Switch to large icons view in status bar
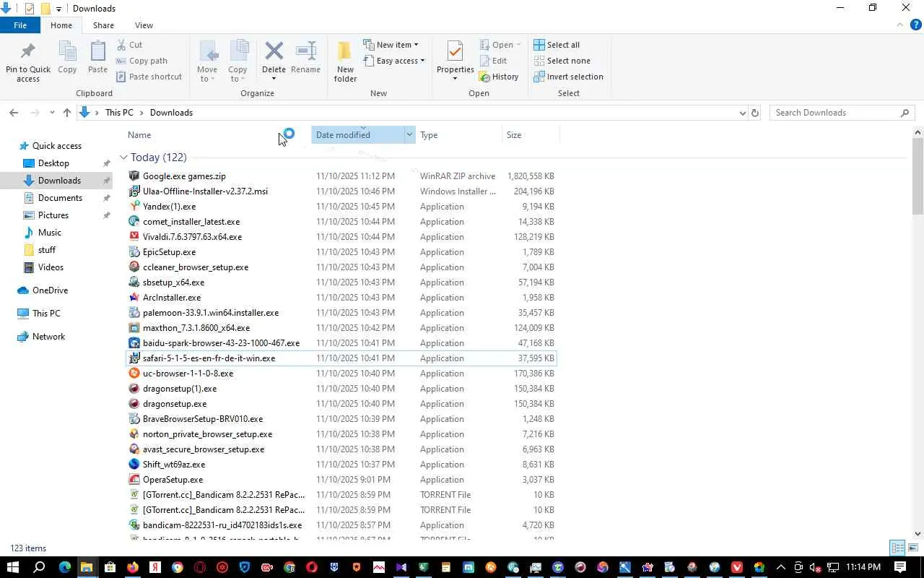 (913, 548)
